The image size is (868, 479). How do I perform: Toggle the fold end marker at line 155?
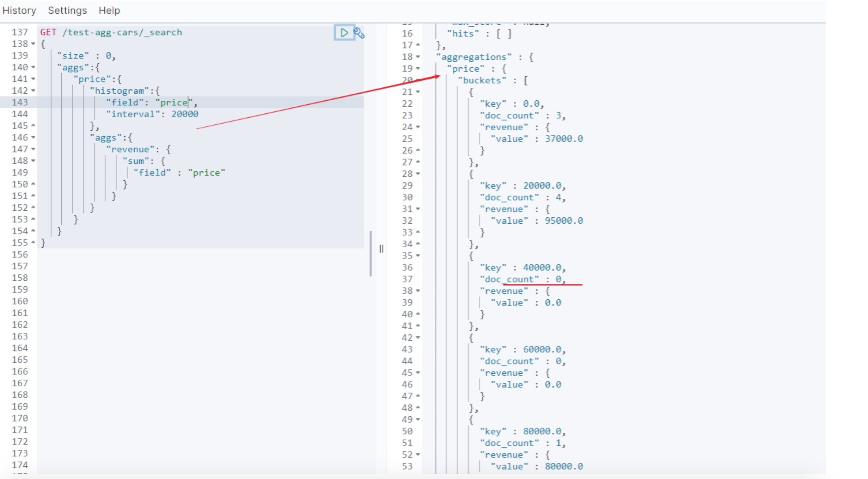tap(33, 243)
